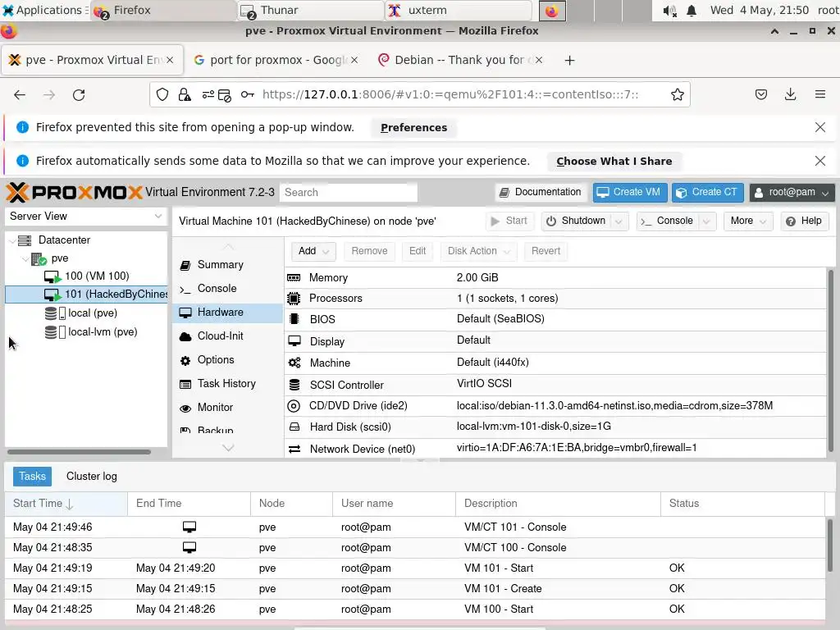Open the Documentation button
Viewport: 840px width, 630px height.
click(541, 192)
